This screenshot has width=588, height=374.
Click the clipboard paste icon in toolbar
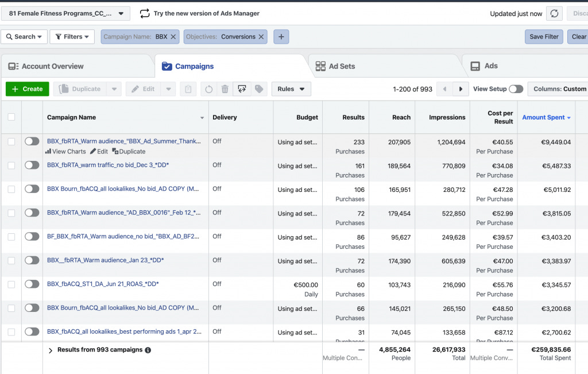[188, 89]
